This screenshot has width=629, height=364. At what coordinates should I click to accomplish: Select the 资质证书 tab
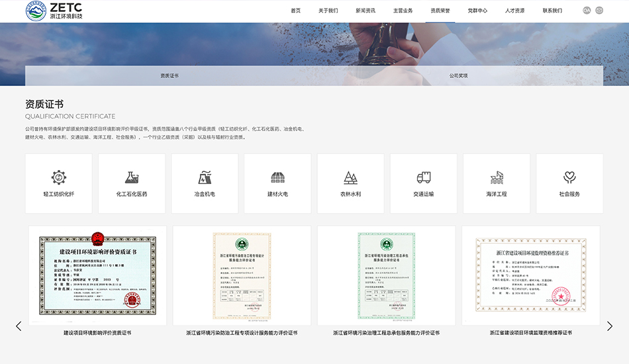tap(169, 75)
